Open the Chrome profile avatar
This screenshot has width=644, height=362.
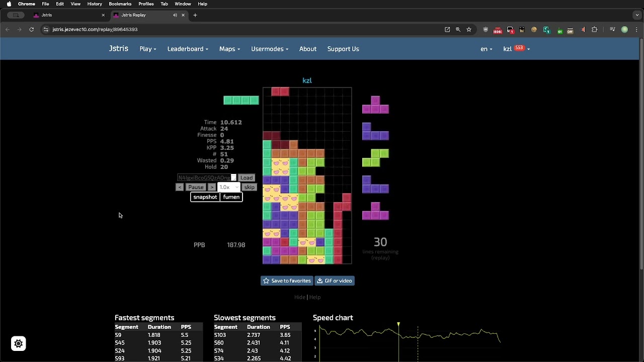(625, 30)
